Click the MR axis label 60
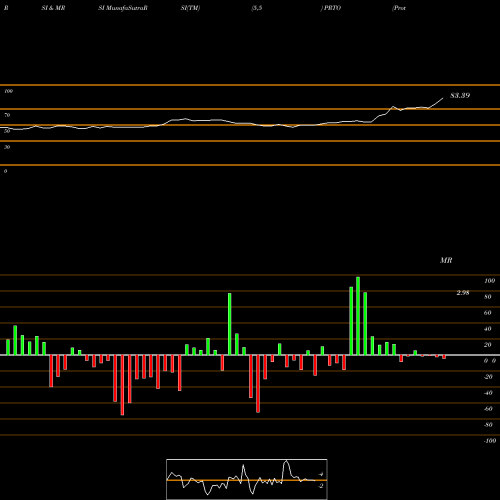 coord(488,313)
